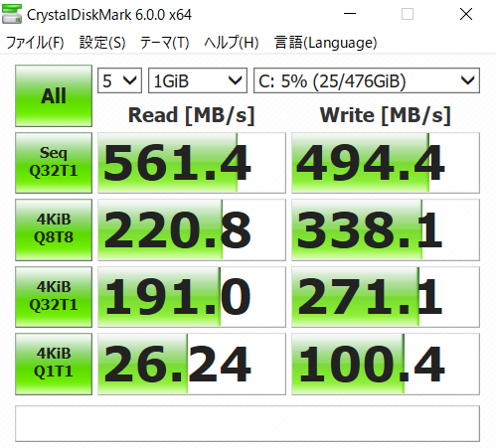496x448 pixels.
Task: Open the ファイル(F) menu
Action: coord(35,43)
